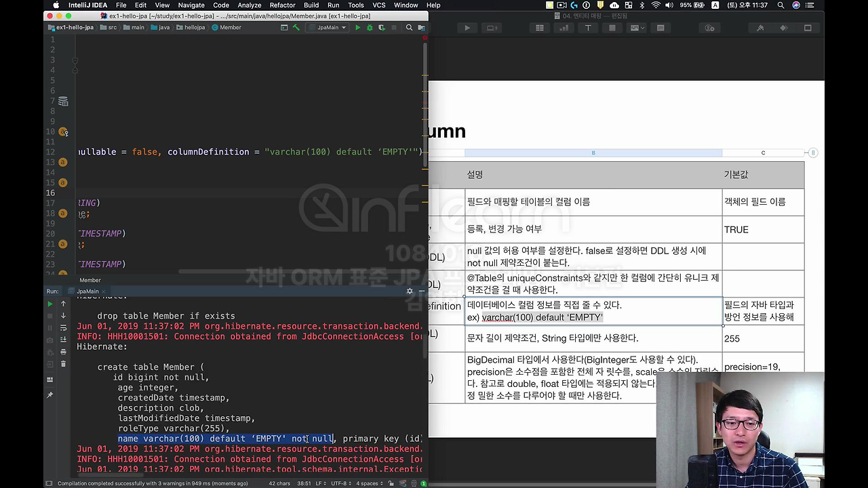Click the java breadcrumb folder
Screen dimensions: 868x488
tap(160, 28)
